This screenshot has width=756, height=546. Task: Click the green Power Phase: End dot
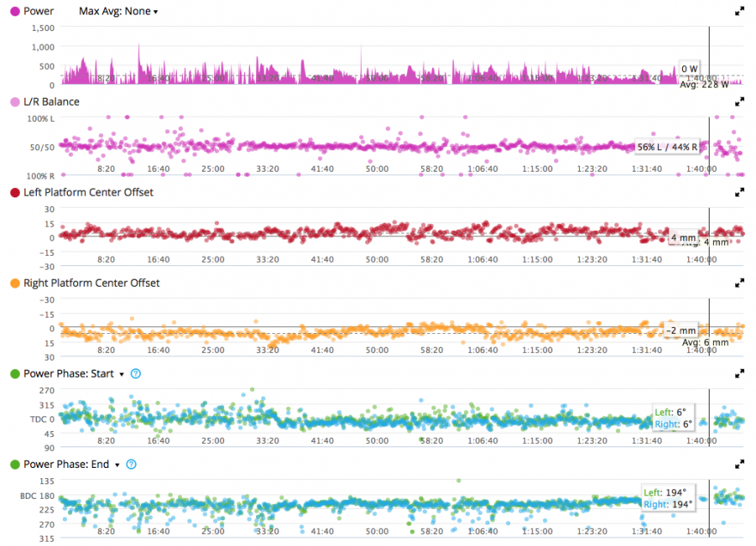(x=15, y=464)
